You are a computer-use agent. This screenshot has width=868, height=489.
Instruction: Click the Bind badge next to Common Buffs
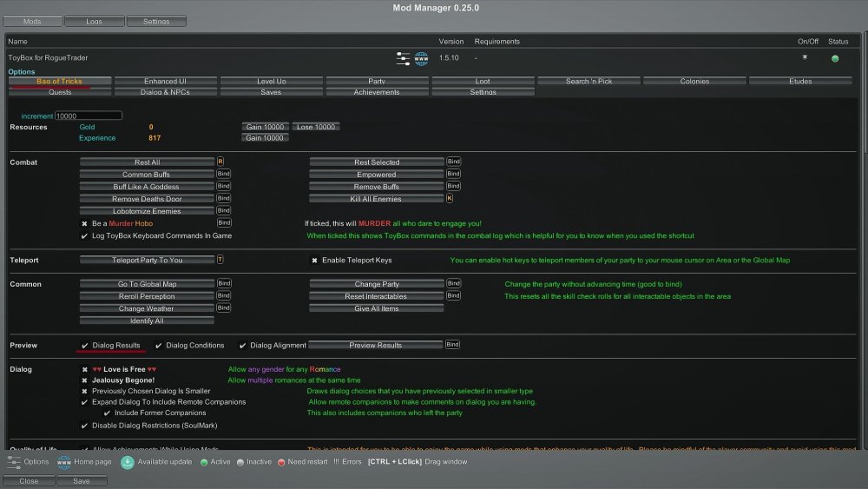click(223, 174)
